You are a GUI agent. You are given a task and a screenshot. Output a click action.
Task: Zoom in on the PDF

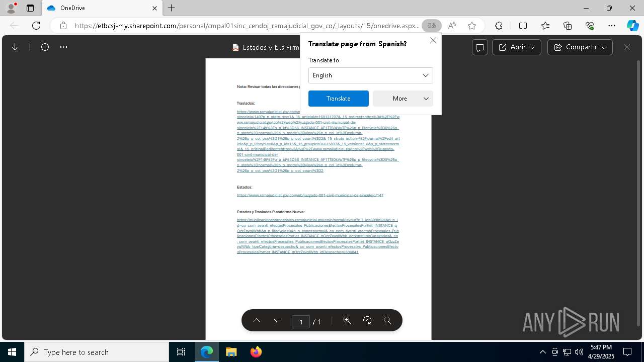347,321
